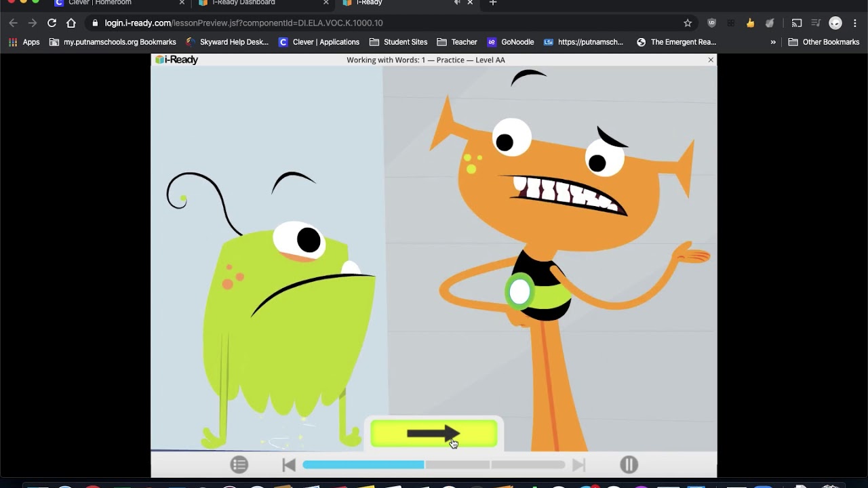The image size is (868, 488).
Task: View site info via the lock icon
Action: [x=95, y=23]
